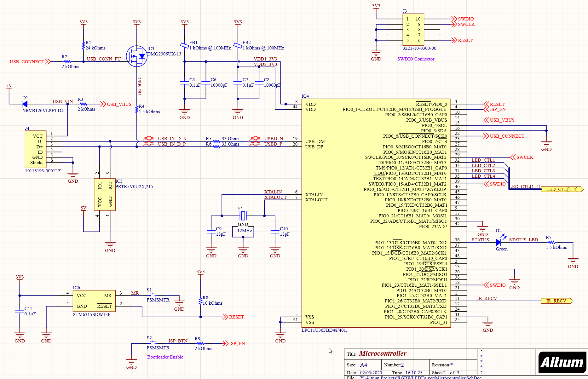Select the IR_RECV yellow port

[x=557, y=301]
